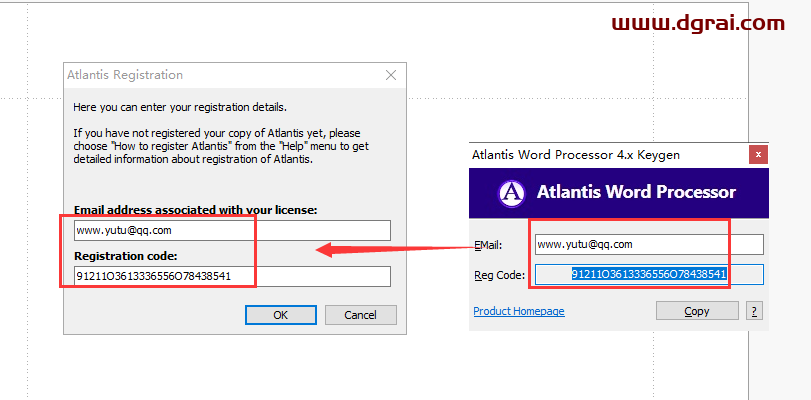
Task: Click the 'Email address associated with your license' label
Action: tap(195, 210)
